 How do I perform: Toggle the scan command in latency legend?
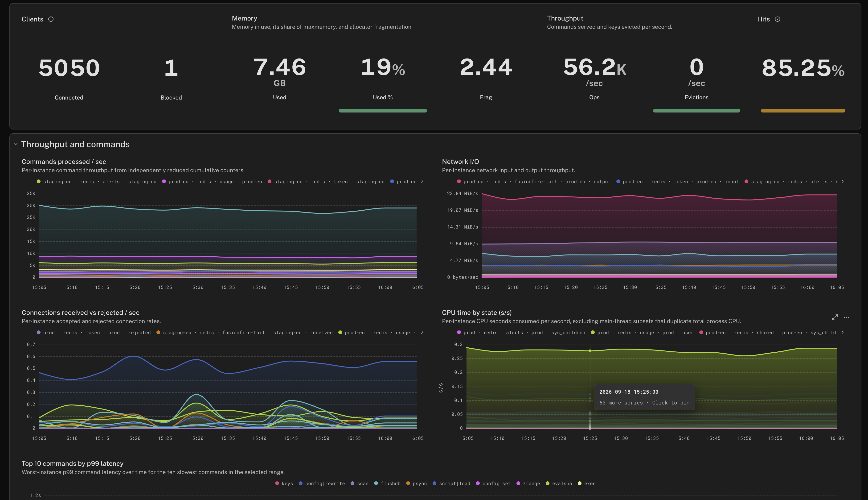[359, 483]
